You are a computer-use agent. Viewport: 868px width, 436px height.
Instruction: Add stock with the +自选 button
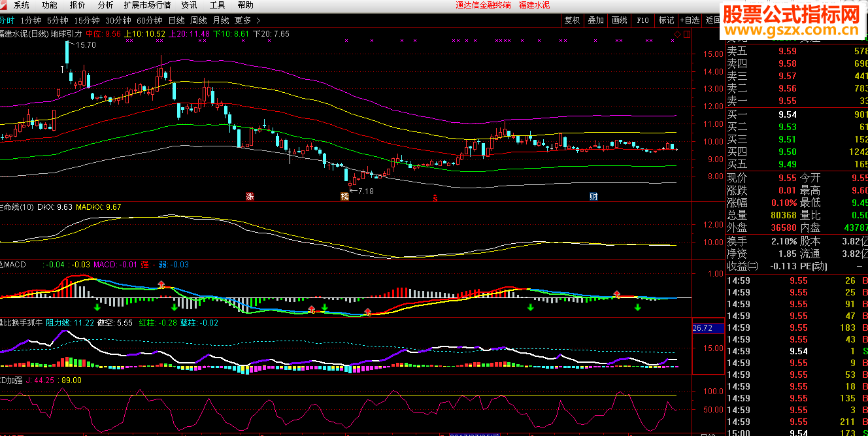[690, 20]
